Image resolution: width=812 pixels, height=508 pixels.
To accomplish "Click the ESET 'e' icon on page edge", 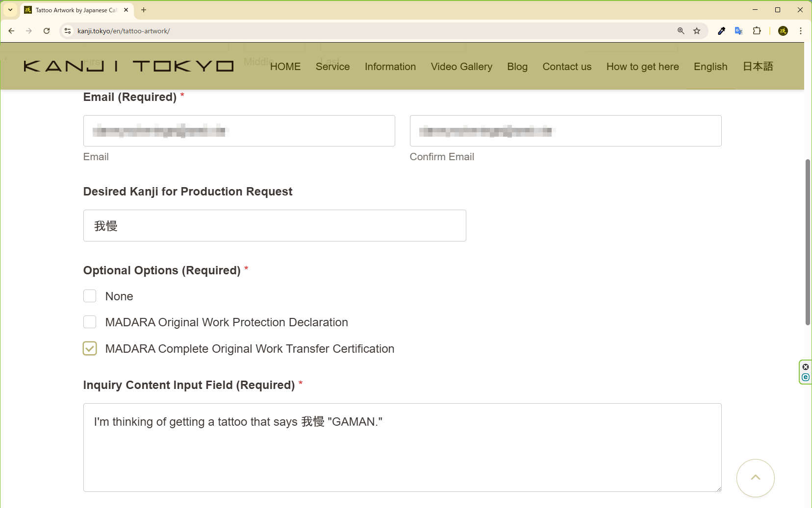I will 806,377.
